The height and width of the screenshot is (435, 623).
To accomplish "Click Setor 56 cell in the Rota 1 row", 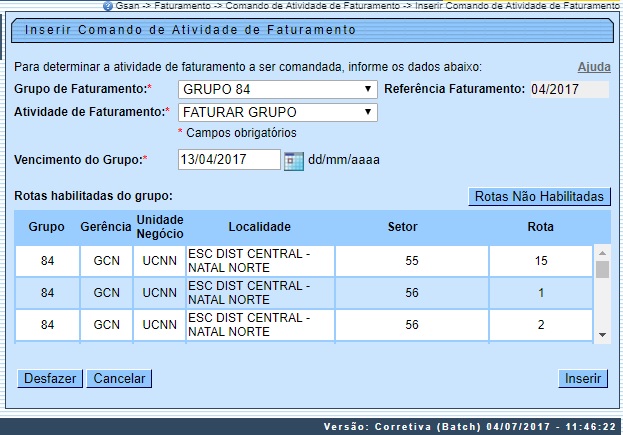I will [x=412, y=293].
